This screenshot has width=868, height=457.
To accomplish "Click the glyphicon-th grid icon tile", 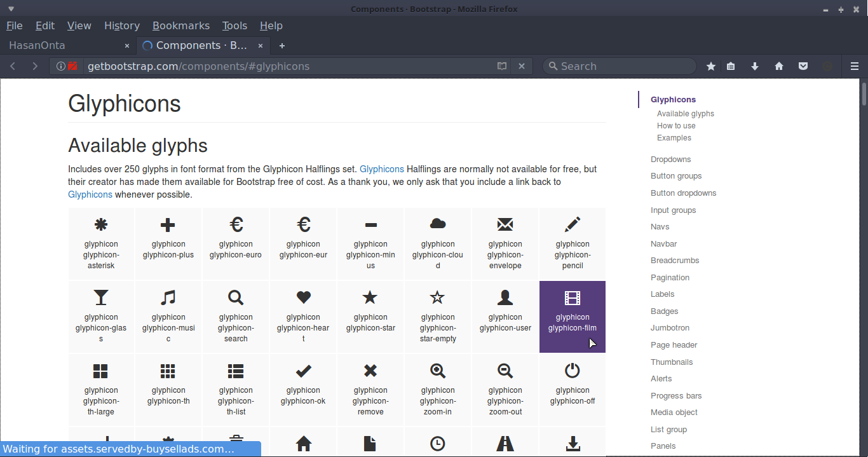I will coord(168,390).
